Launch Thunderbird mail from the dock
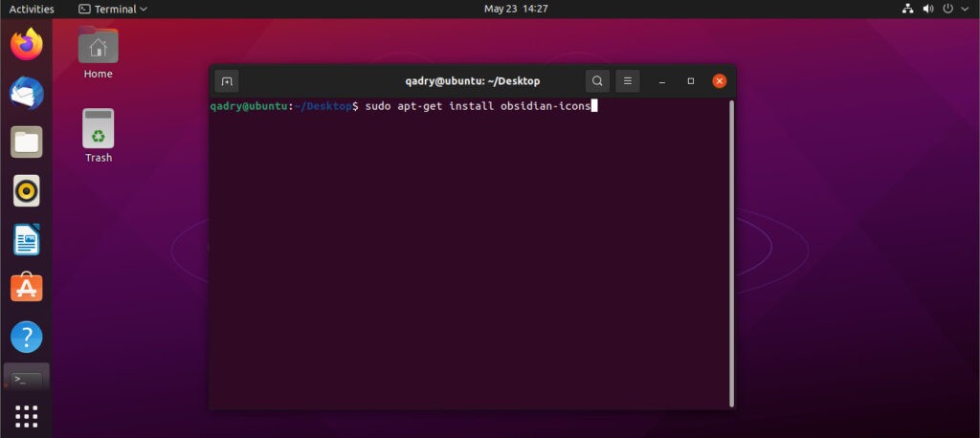 27,94
